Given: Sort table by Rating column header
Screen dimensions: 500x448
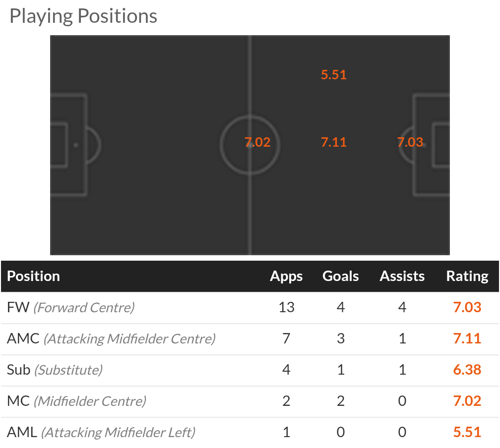Looking at the screenshot, I should [x=467, y=276].
